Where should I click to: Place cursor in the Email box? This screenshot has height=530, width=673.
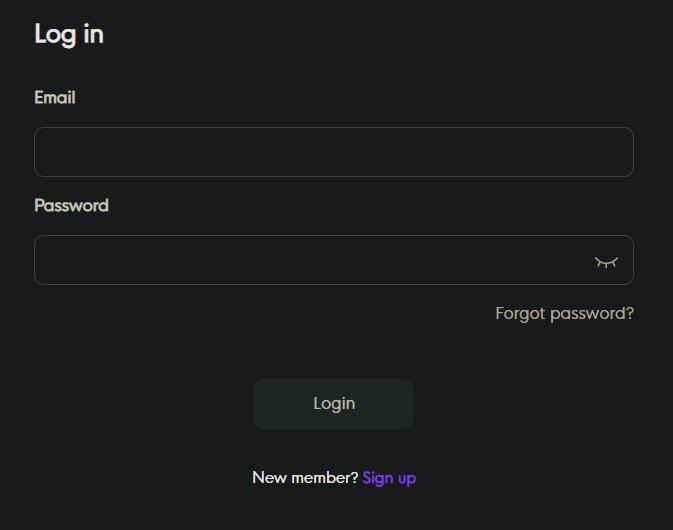pos(333,152)
